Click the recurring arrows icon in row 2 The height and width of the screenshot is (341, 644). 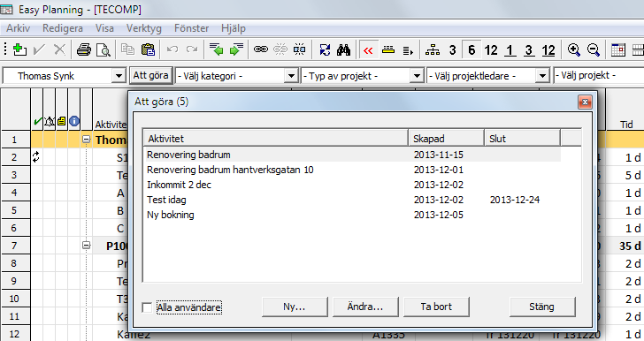(36, 156)
